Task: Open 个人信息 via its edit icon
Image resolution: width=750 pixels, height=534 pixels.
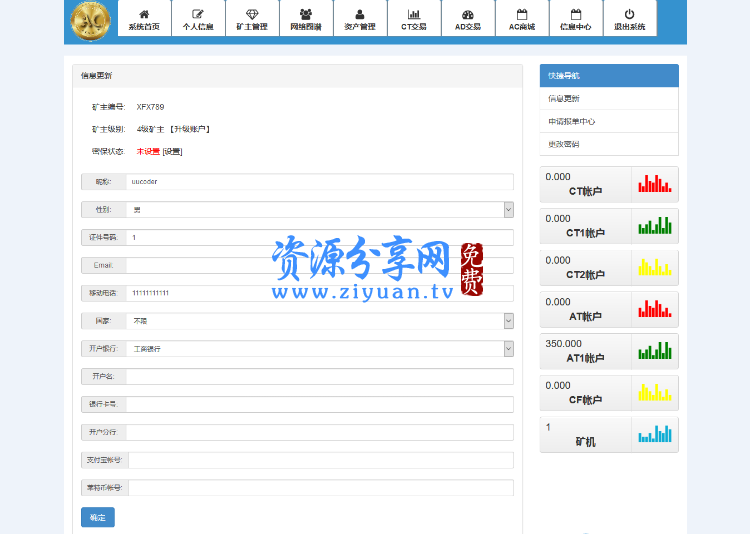Action: coord(198,15)
